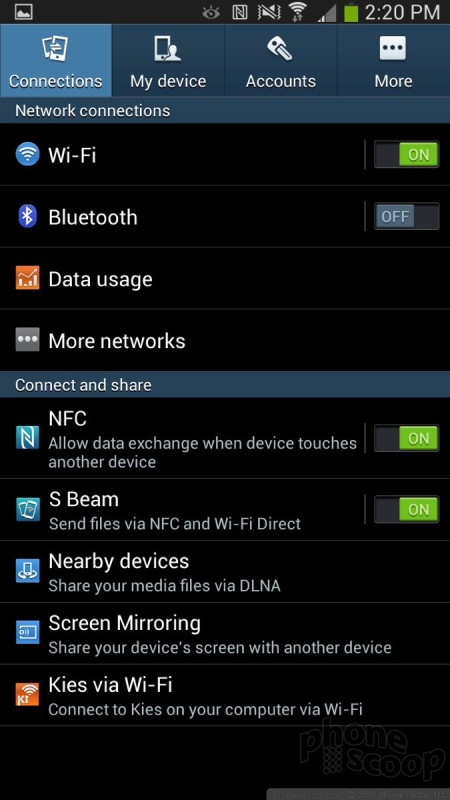Tap the blue Bluetooth icon
The height and width of the screenshot is (800, 450).
click(x=28, y=216)
